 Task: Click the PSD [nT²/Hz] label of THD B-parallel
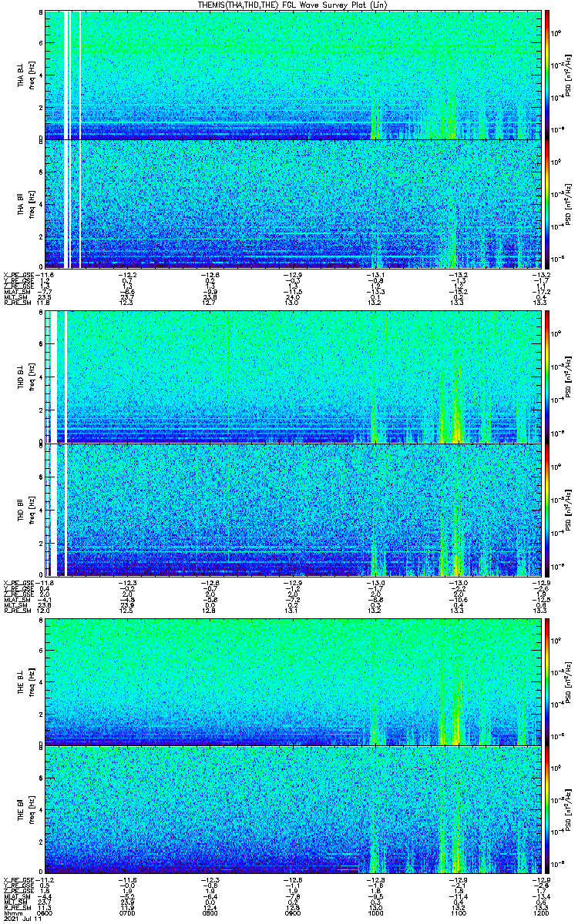pos(568,509)
